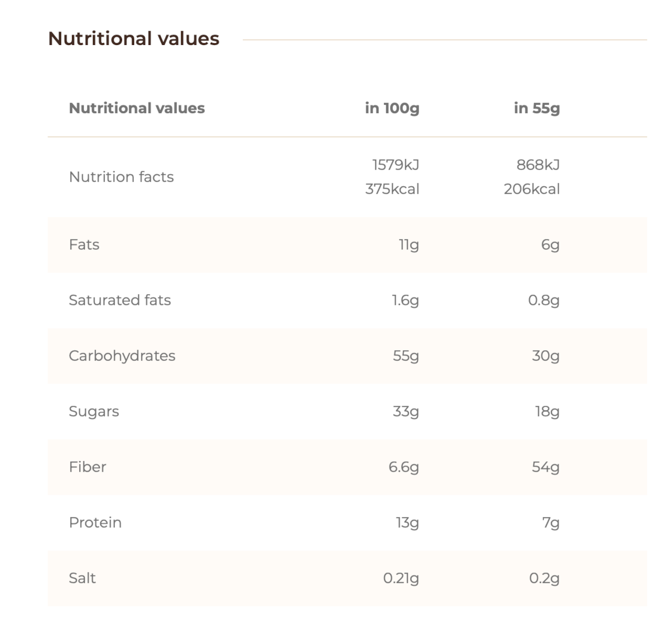The width and height of the screenshot is (665, 644).
Task: Click the 13g protein value
Action: (x=407, y=522)
